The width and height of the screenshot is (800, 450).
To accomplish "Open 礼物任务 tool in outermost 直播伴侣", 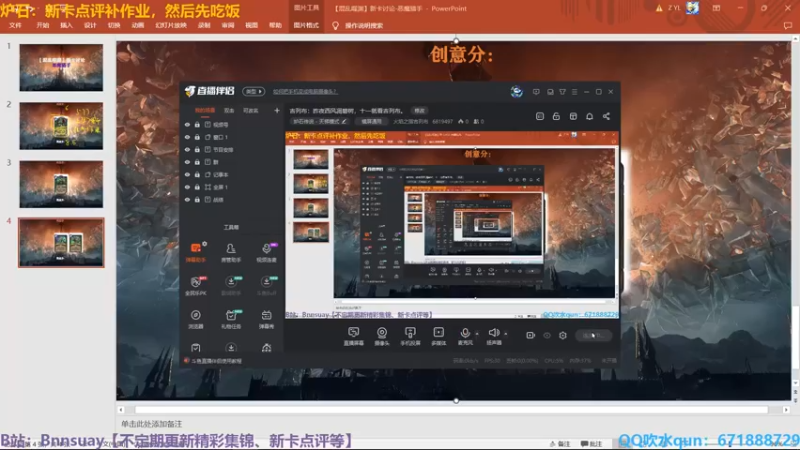I will point(231,319).
